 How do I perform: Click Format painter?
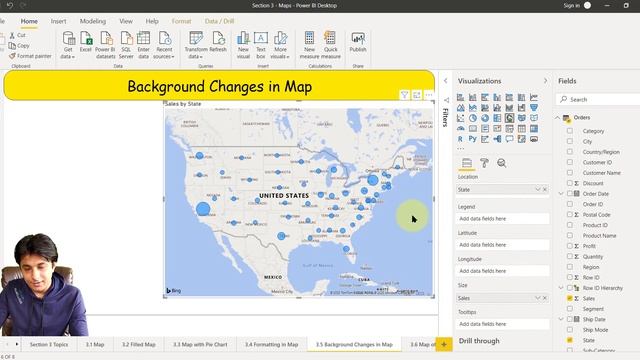click(x=30, y=56)
